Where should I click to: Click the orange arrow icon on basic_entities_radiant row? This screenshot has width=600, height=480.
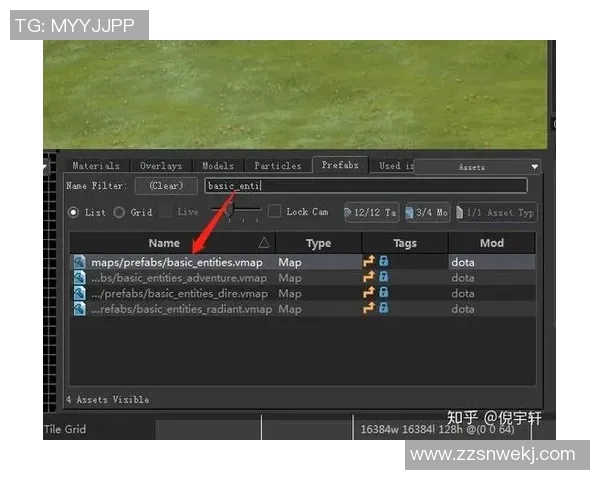(368, 310)
